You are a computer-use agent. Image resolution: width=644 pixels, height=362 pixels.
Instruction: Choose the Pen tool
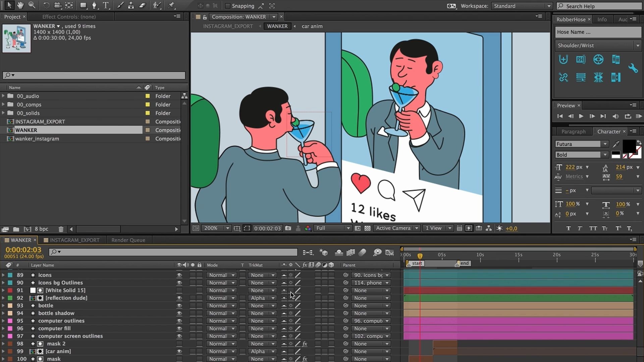(x=94, y=5)
